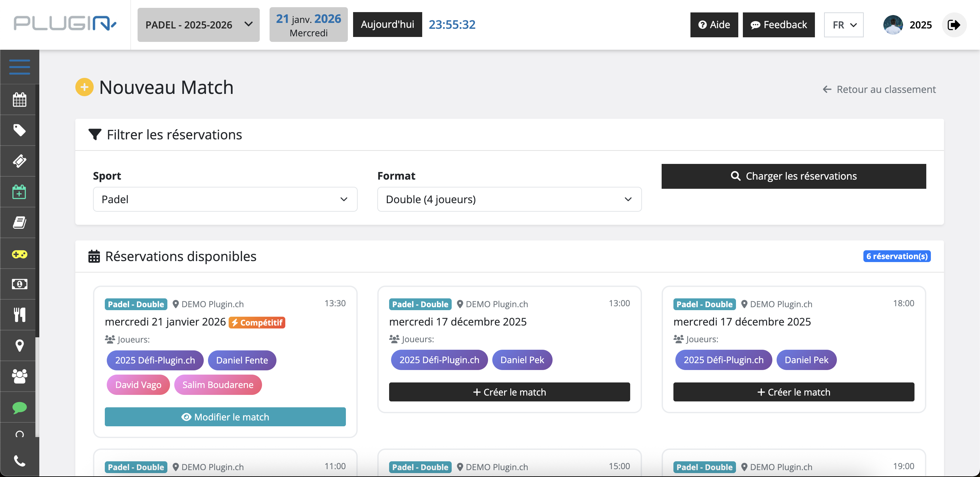Open the FR language selector
Image resolution: width=980 pixels, height=477 pixels.
point(843,25)
